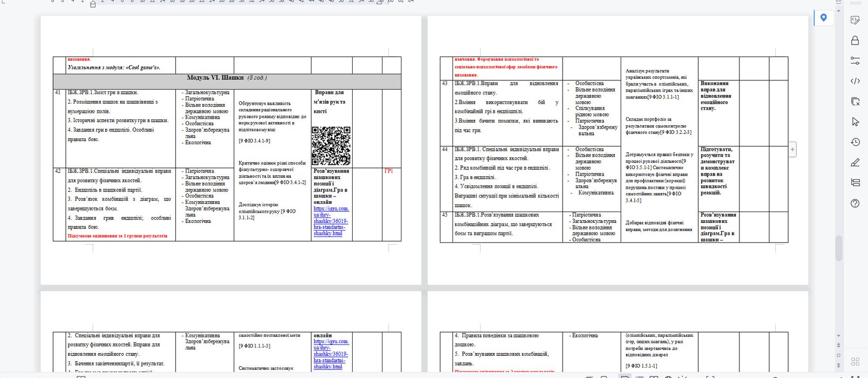Jump to next page with double-down arrow
The height and width of the screenshot is (378, 868).
[x=839, y=365]
